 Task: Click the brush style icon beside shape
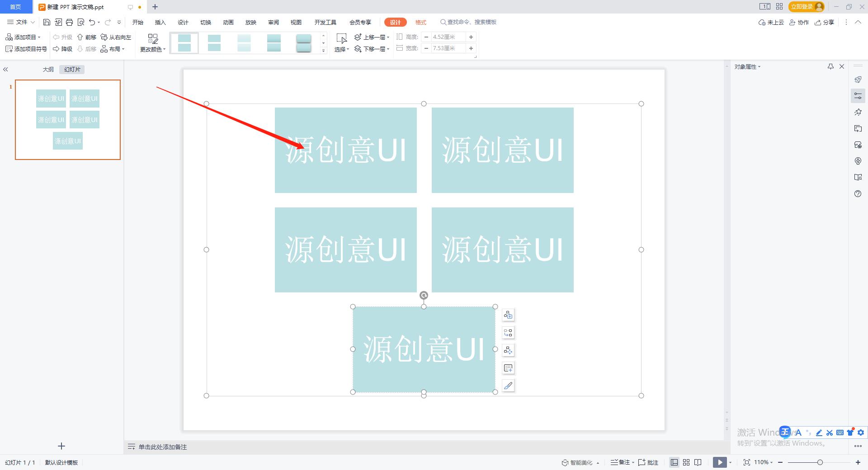508,385
